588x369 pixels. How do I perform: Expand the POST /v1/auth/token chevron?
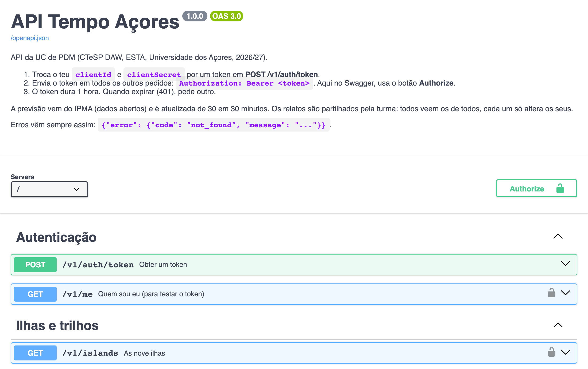click(565, 264)
